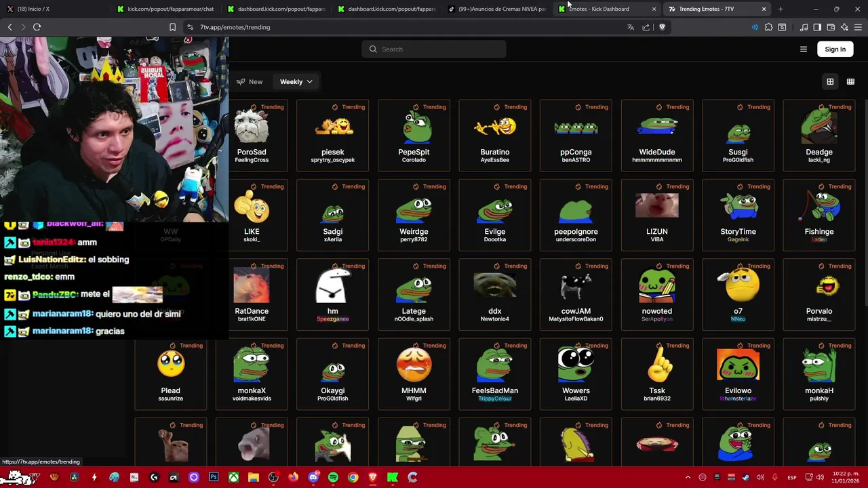Viewport: 868px width, 488px height.
Task: Open Spotify from the taskbar
Action: [x=333, y=477]
